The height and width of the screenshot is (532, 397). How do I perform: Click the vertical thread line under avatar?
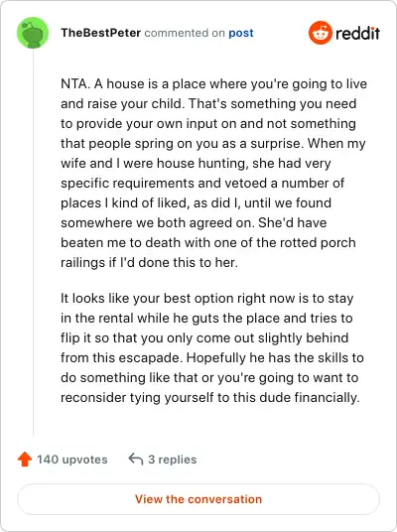coord(33,242)
